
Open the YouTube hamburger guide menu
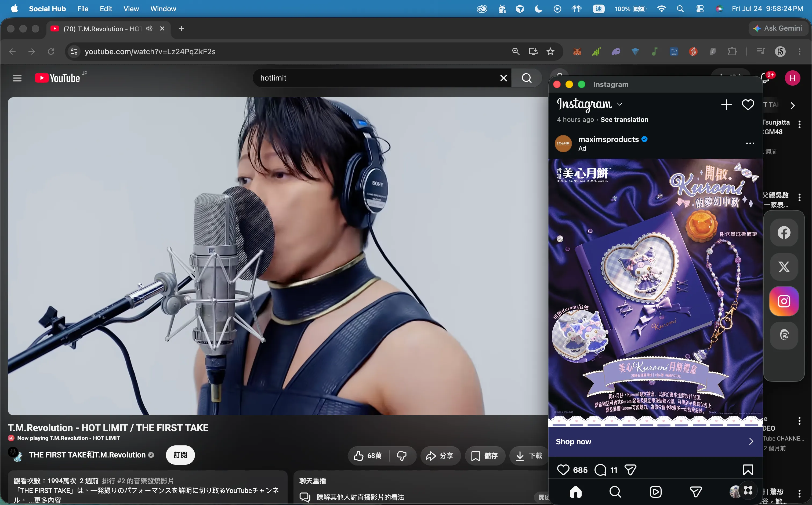(x=17, y=78)
